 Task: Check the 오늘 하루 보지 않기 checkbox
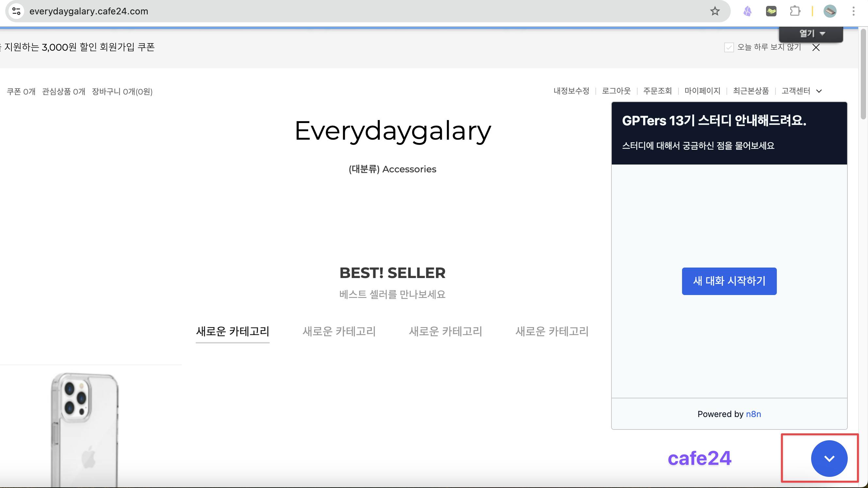click(x=729, y=47)
